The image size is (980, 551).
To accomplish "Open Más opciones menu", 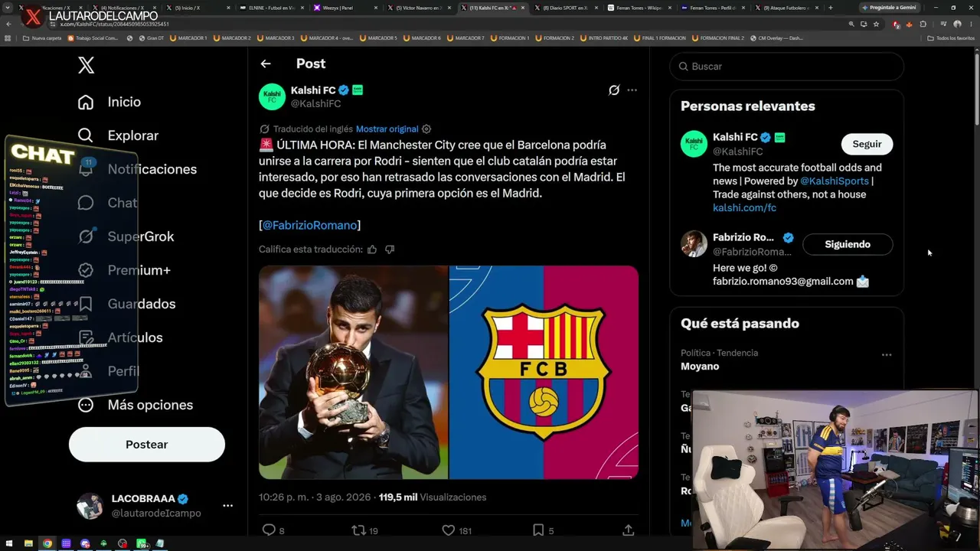I will (135, 405).
